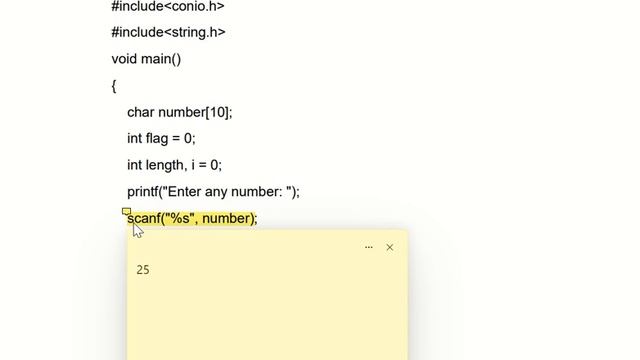Image resolution: width=640 pixels, height=360 pixels.
Task: Close the yellow comment note popup
Action: [x=390, y=247]
